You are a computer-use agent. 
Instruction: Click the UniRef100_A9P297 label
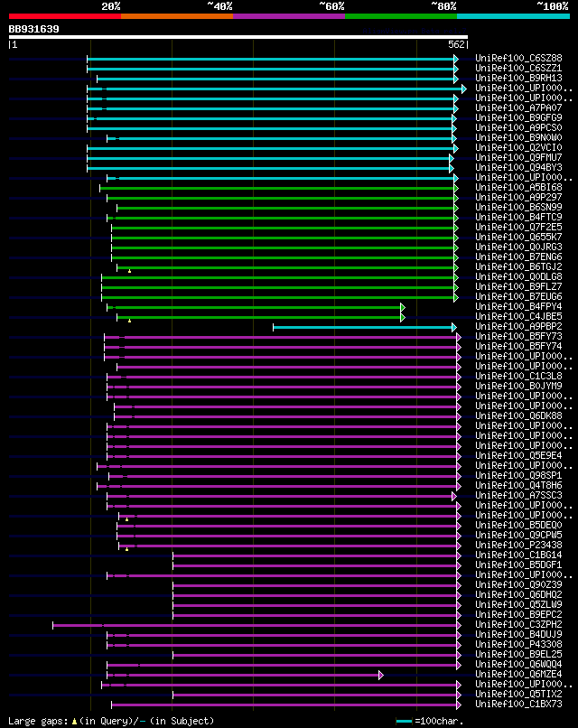518,197
